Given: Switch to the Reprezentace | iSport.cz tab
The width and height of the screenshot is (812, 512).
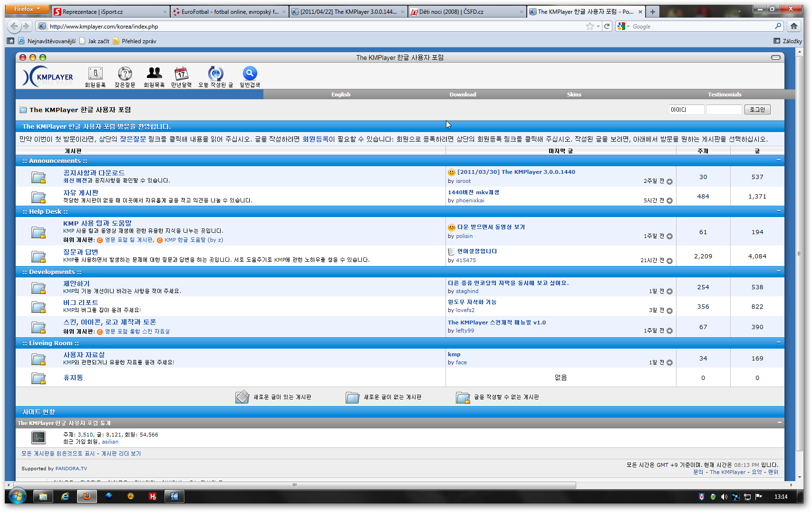Looking at the screenshot, I should pyautogui.click(x=110, y=12).
